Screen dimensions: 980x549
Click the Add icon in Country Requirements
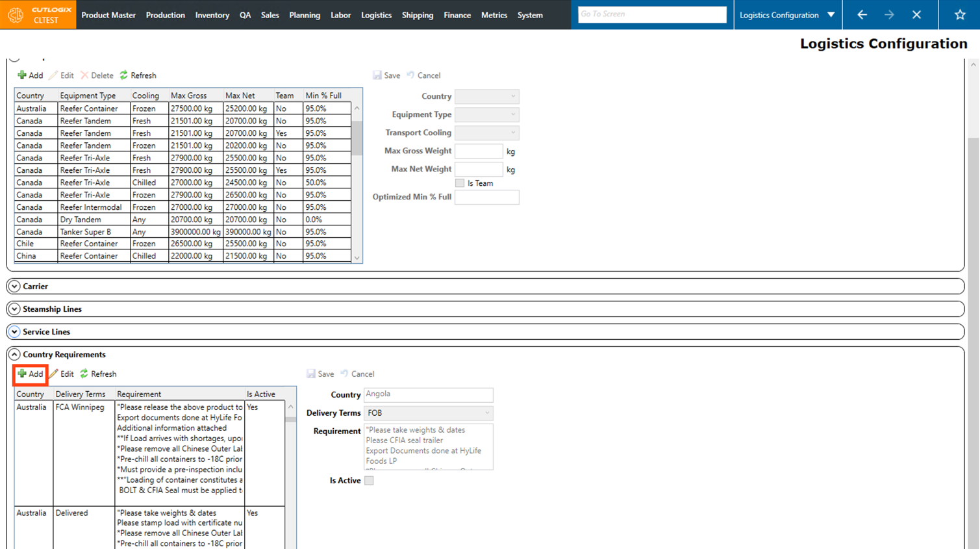pos(22,374)
